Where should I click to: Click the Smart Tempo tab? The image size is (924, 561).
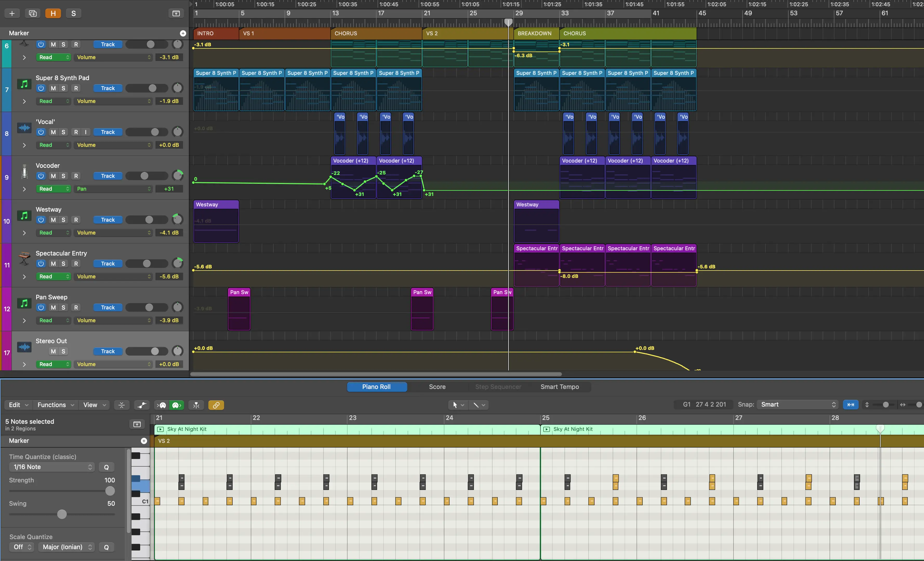(x=559, y=387)
